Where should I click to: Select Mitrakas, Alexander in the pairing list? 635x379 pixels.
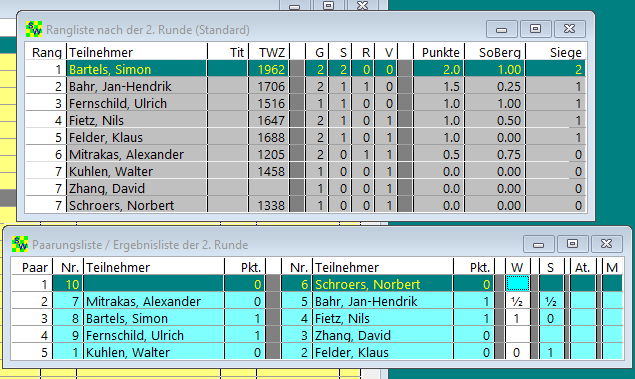(143, 302)
